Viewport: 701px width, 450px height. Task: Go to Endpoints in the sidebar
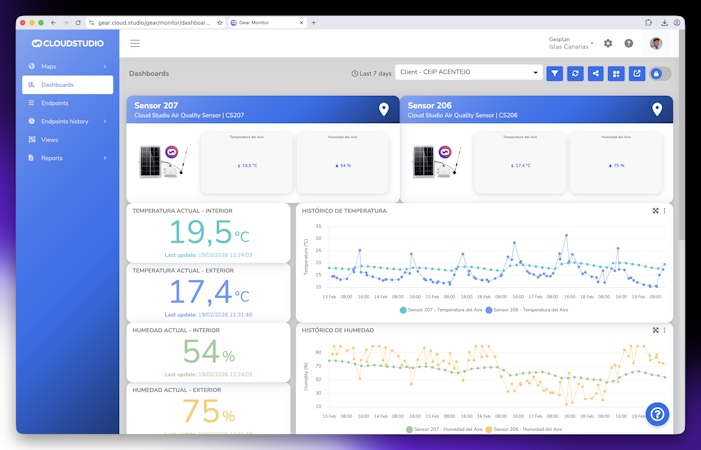[x=68, y=103]
